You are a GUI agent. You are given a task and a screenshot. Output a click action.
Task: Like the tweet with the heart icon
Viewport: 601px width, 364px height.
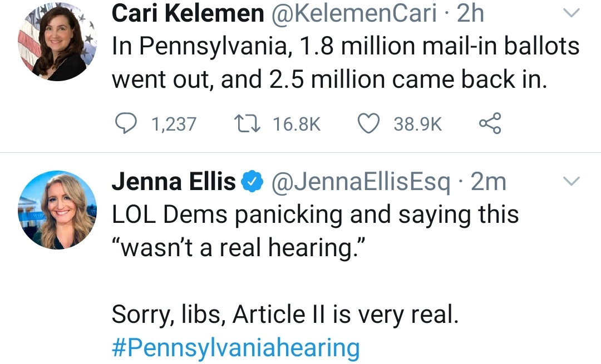368,123
